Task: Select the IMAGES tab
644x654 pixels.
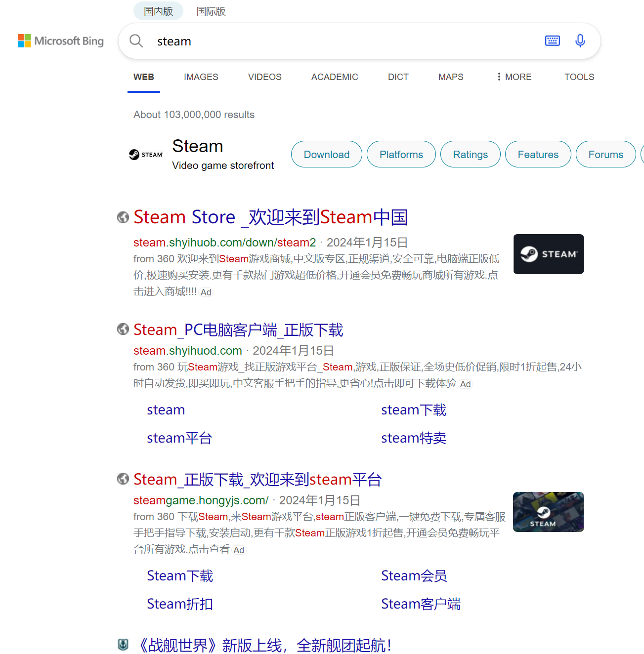Action: coord(201,77)
